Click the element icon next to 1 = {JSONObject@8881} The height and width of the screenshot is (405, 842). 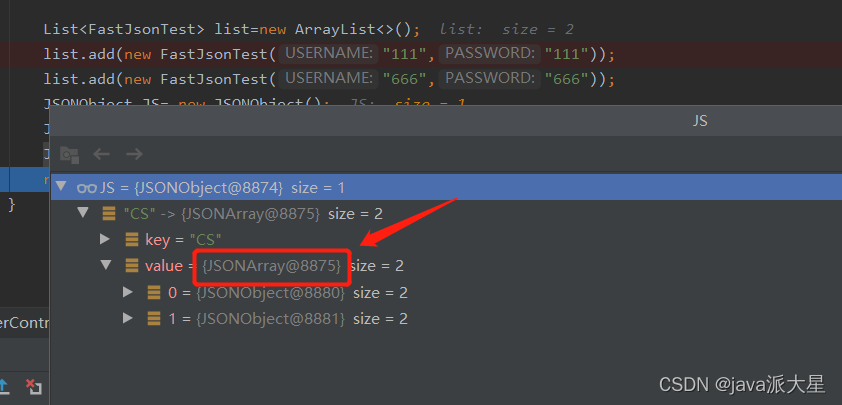pyautogui.click(x=154, y=319)
